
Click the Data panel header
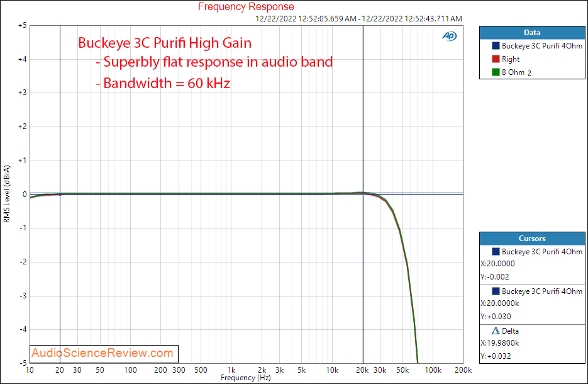532,33
